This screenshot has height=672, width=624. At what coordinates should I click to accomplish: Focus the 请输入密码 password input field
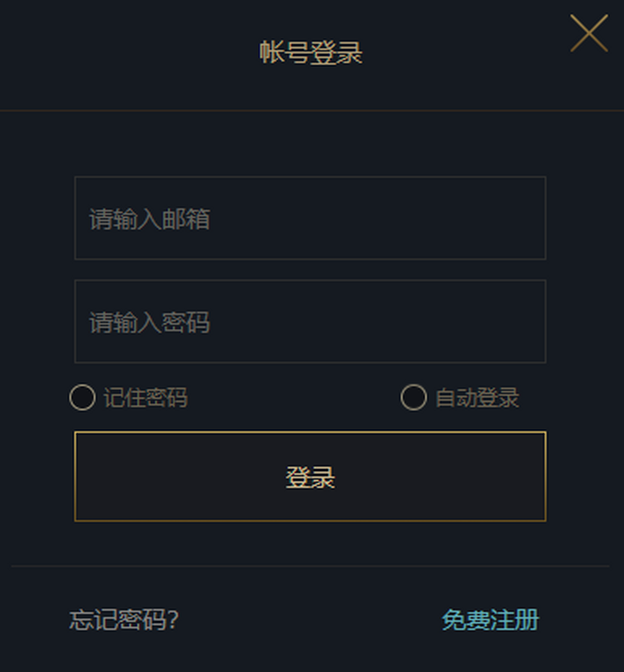point(310,321)
